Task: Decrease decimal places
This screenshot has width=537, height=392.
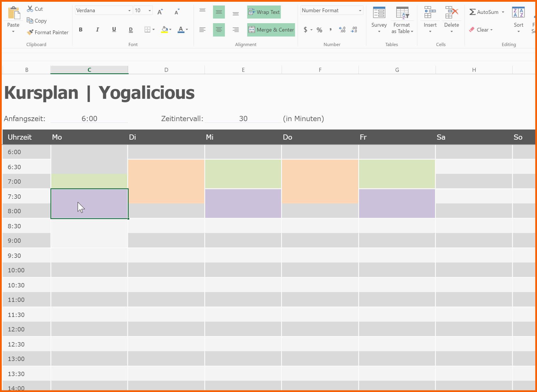Action: 354,30
